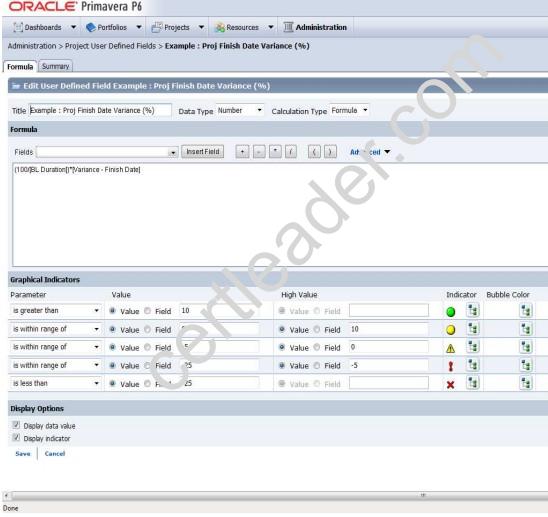Click Project User Defined Fields breadcrumb
Viewport: 548px width, 517px height.
point(110,46)
